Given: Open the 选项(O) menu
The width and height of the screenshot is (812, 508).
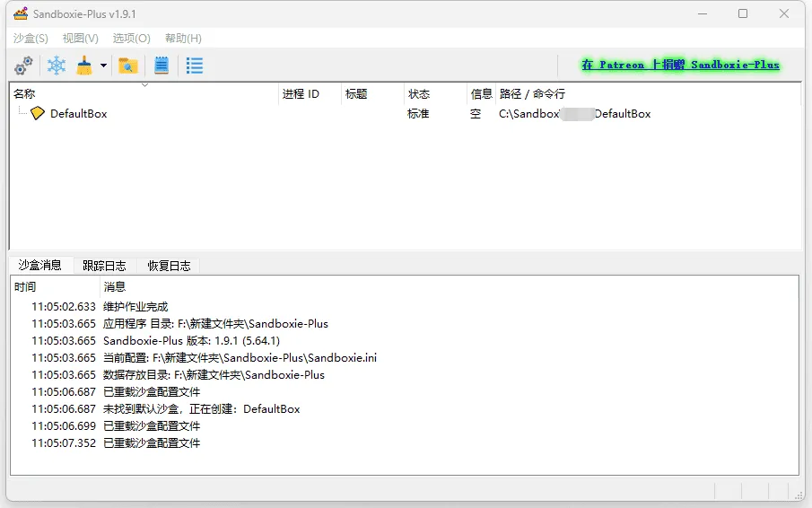Looking at the screenshot, I should click(x=131, y=39).
